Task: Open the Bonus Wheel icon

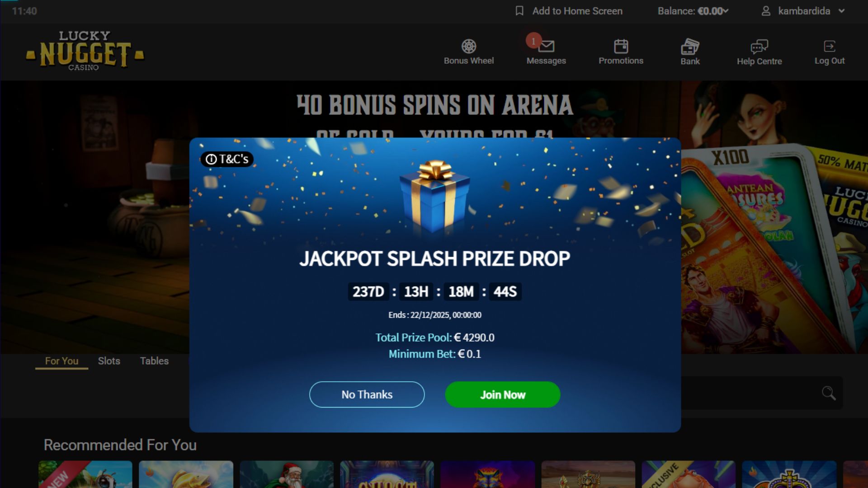Action: point(469,46)
